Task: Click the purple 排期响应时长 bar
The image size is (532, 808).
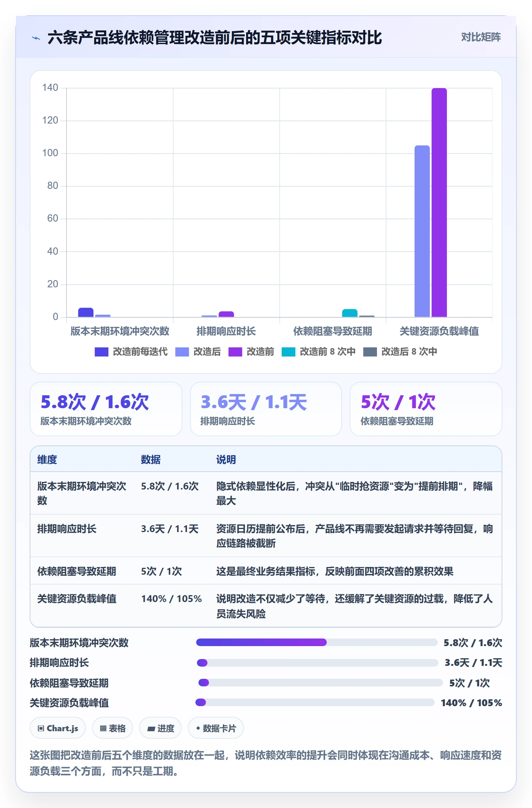Action: (226, 314)
